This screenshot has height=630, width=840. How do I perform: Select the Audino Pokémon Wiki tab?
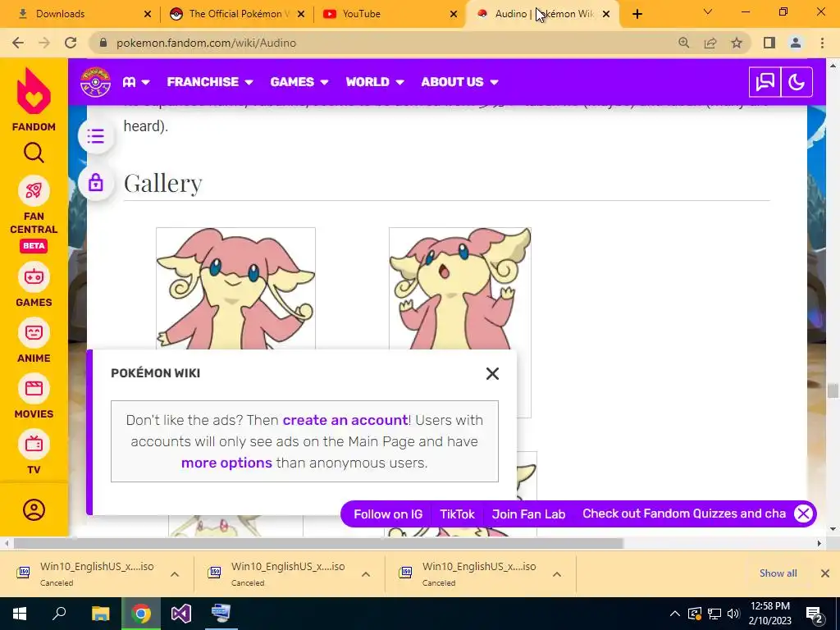541,14
